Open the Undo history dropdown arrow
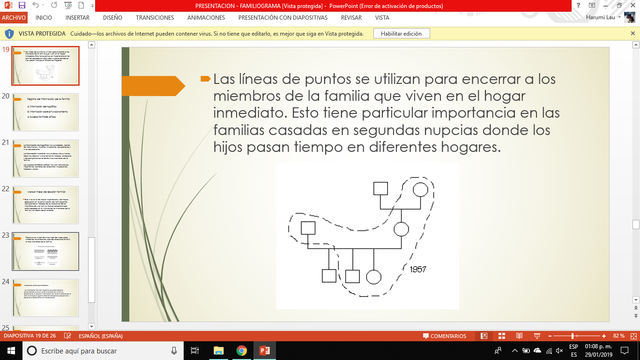 coord(43,5)
